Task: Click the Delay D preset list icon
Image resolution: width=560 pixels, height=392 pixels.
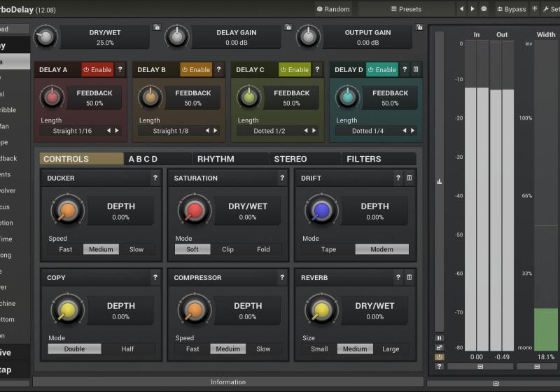Action: click(416, 70)
